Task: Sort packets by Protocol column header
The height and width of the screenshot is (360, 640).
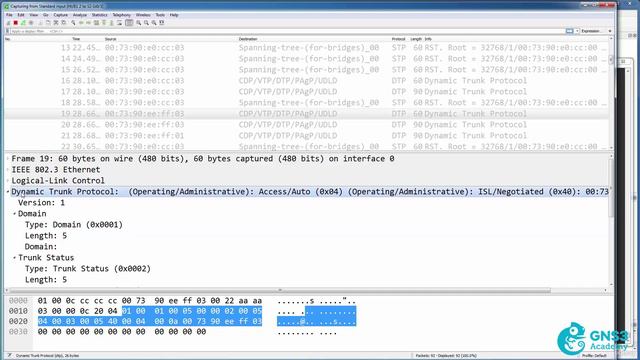Action: [x=398, y=39]
